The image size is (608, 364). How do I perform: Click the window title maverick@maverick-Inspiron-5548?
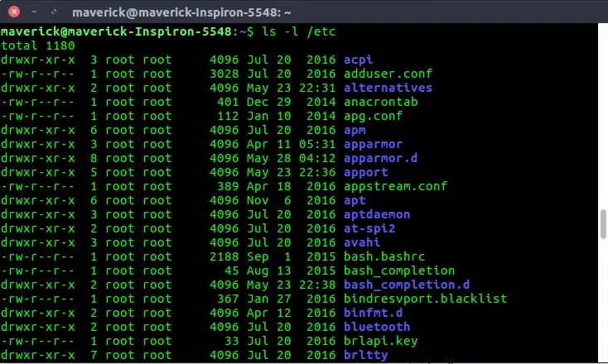coord(181,12)
